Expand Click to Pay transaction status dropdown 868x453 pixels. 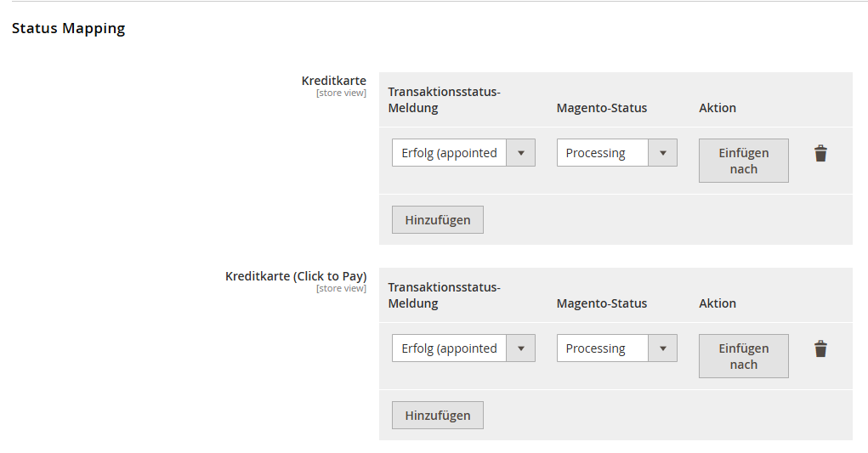(463, 348)
